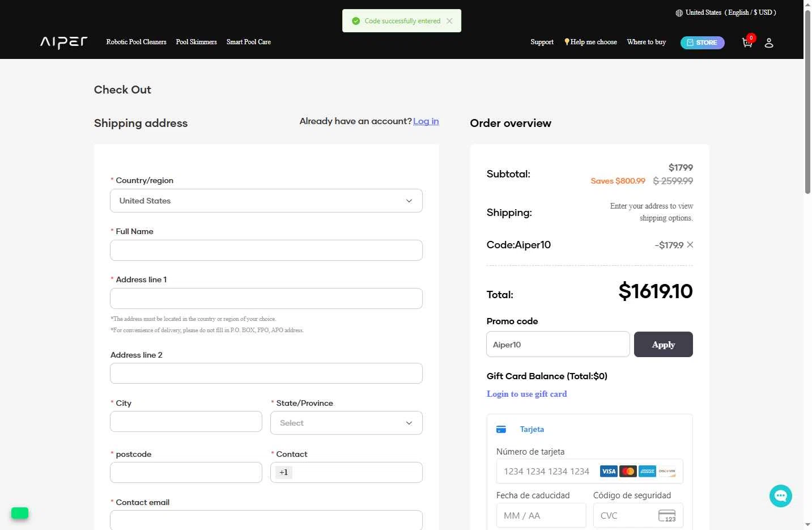Open the Smart Pool Care menu

click(x=249, y=42)
